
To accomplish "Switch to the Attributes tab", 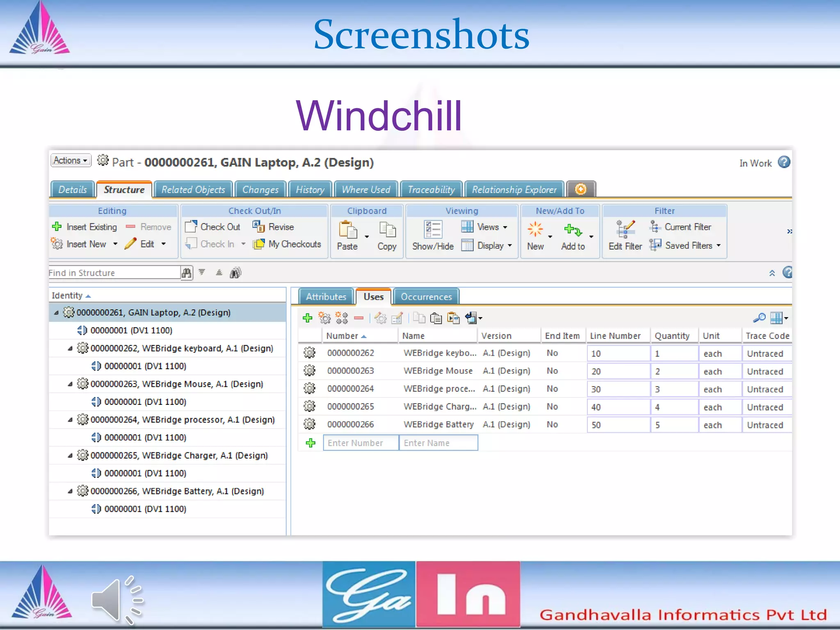I will pyautogui.click(x=326, y=297).
